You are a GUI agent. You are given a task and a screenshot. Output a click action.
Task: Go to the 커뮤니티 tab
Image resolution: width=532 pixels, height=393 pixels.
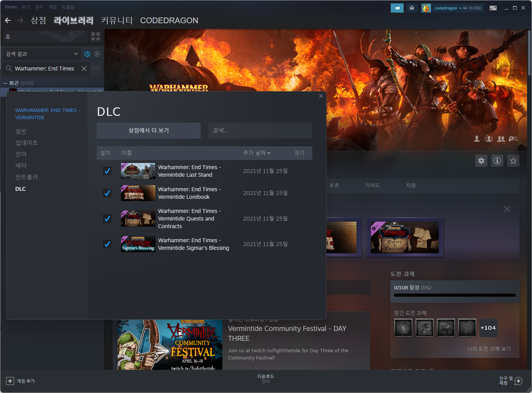117,21
